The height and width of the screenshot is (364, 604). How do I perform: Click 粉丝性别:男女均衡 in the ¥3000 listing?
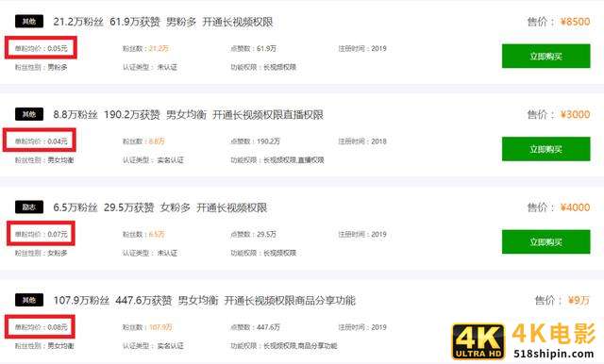[44, 159]
